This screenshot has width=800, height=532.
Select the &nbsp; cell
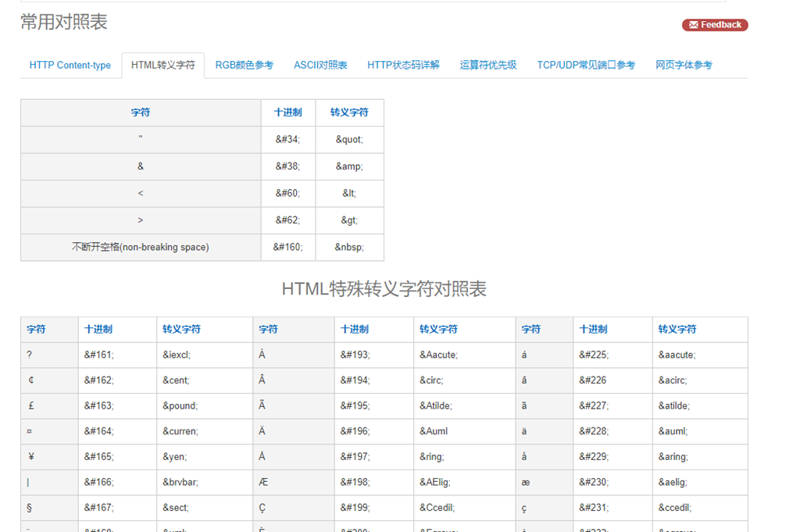tap(349, 248)
